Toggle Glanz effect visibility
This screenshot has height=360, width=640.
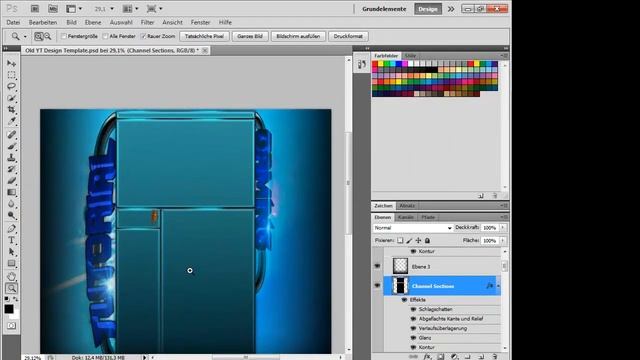pos(413,338)
